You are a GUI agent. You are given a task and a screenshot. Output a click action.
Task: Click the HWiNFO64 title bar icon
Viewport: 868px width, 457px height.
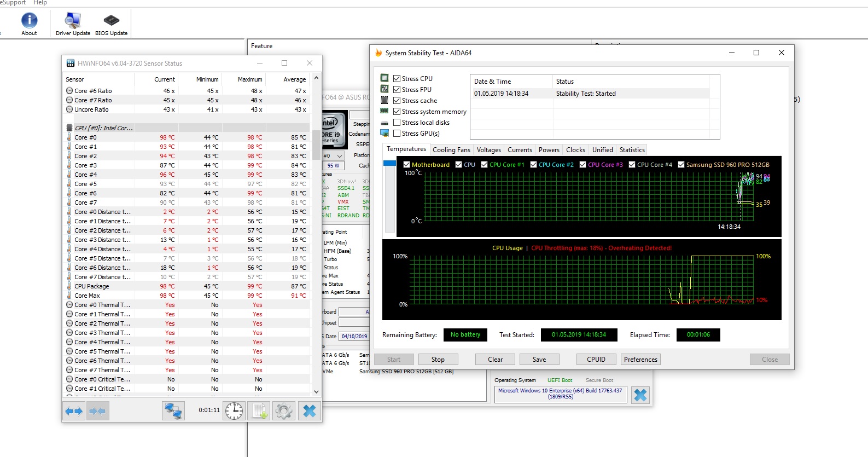tap(71, 63)
